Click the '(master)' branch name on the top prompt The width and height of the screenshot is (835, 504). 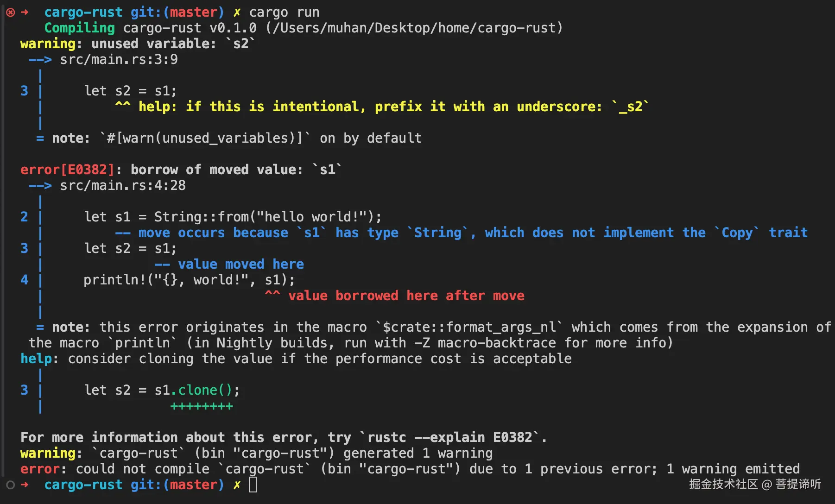coord(193,13)
